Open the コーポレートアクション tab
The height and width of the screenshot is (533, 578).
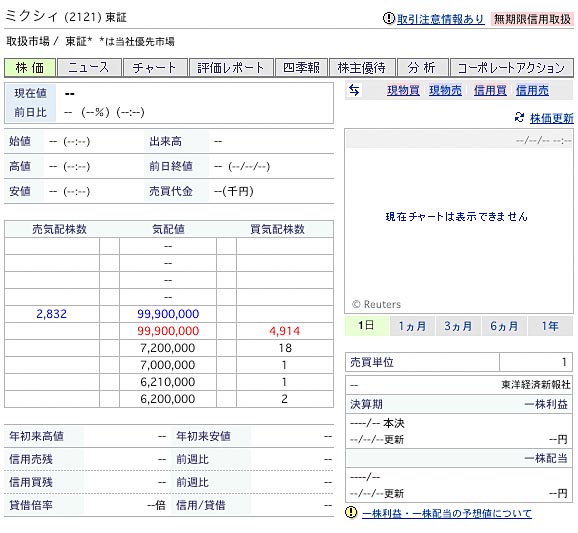click(x=512, y=67)
